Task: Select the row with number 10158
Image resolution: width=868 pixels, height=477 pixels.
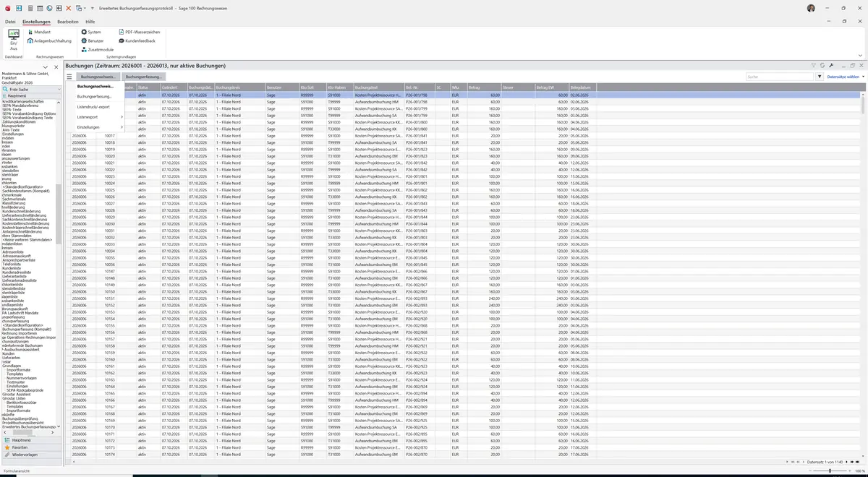Action: [x=463, y=346]
